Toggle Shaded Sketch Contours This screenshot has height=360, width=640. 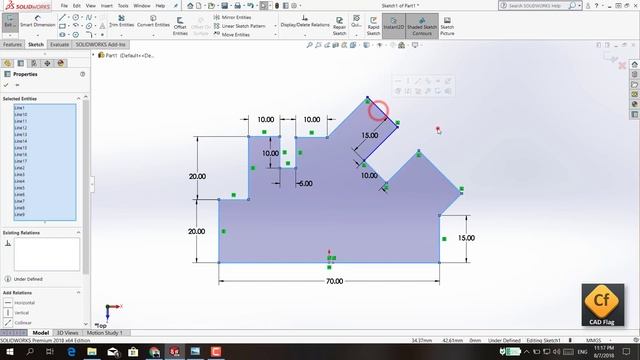pos(422,25)
